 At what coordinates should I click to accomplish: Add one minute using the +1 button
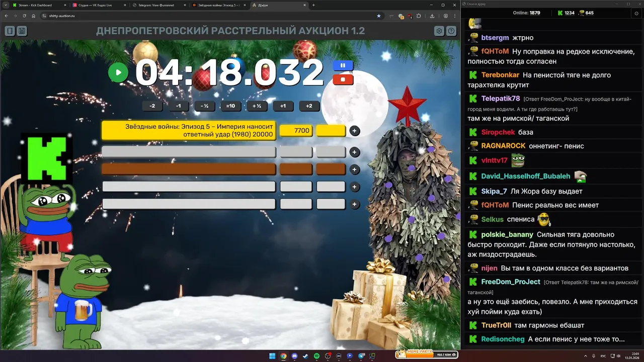point(283,106)
